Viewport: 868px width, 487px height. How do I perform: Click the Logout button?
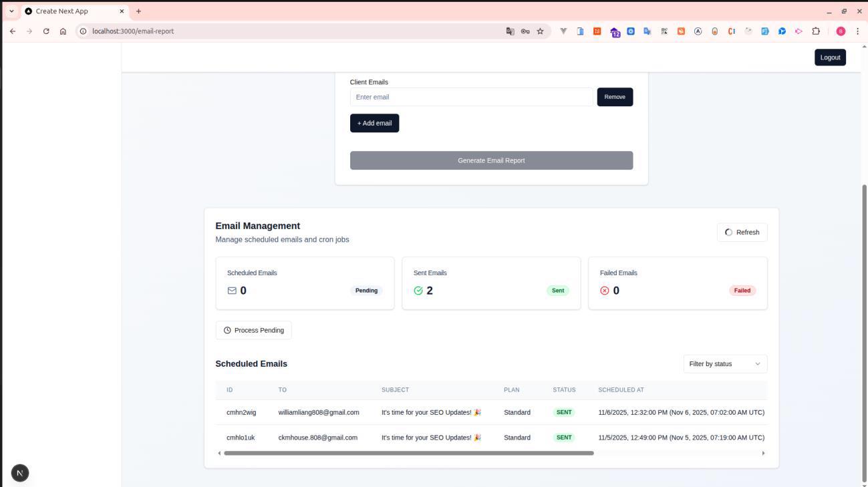(830, 57)
